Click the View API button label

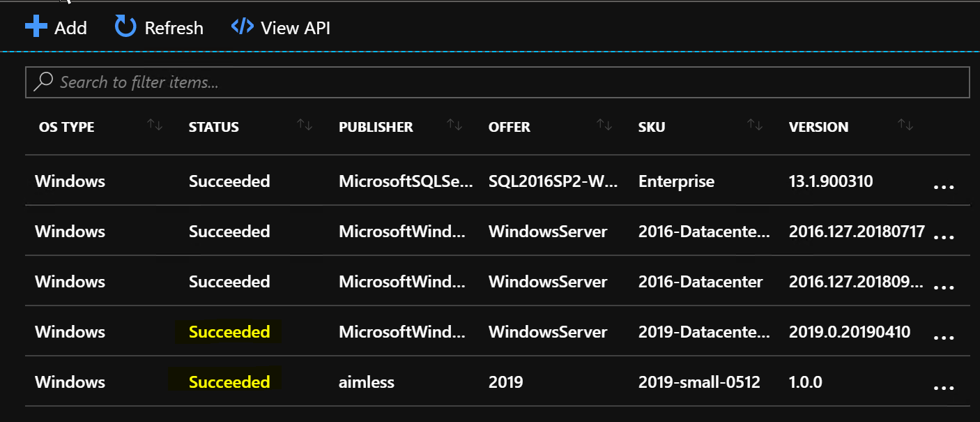click(296, 28)
